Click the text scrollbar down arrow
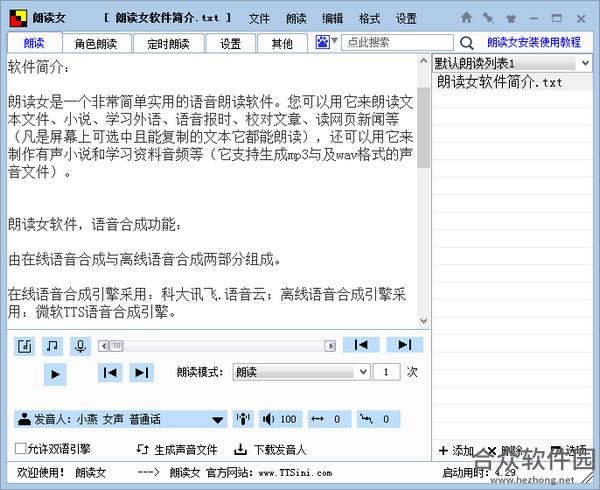The height and width of the screenshot is (490, 600). (x=423, y=321)
